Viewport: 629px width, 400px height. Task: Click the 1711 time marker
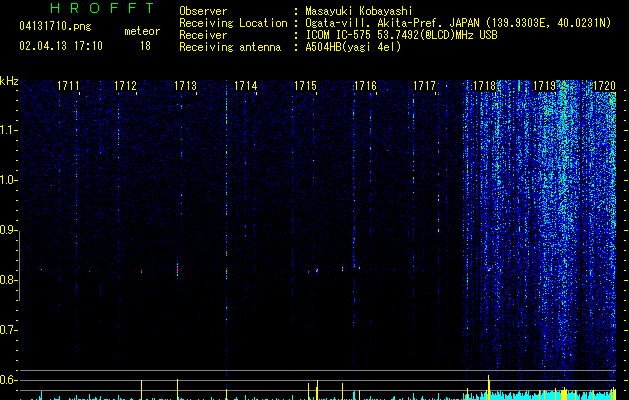pos(68,86)
